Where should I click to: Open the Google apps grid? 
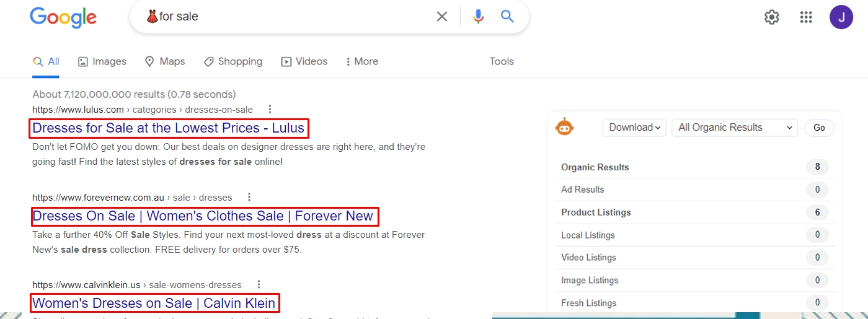(806, 17)
